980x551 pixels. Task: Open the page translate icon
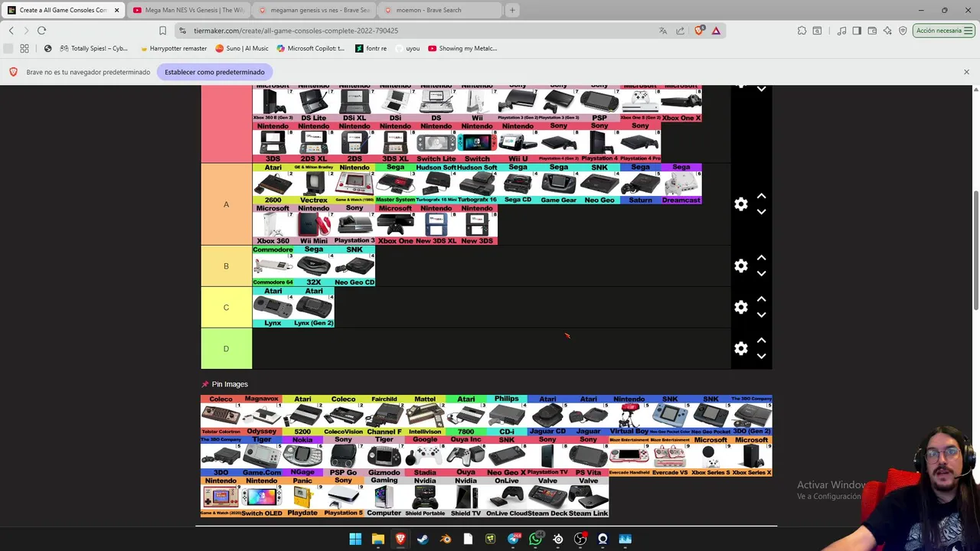tap(663, 31)
